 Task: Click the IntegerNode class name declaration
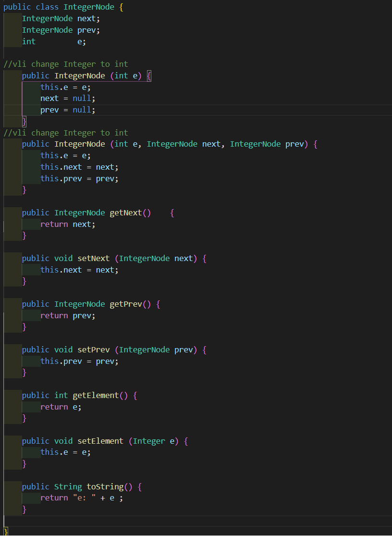[x=89, y=7]
